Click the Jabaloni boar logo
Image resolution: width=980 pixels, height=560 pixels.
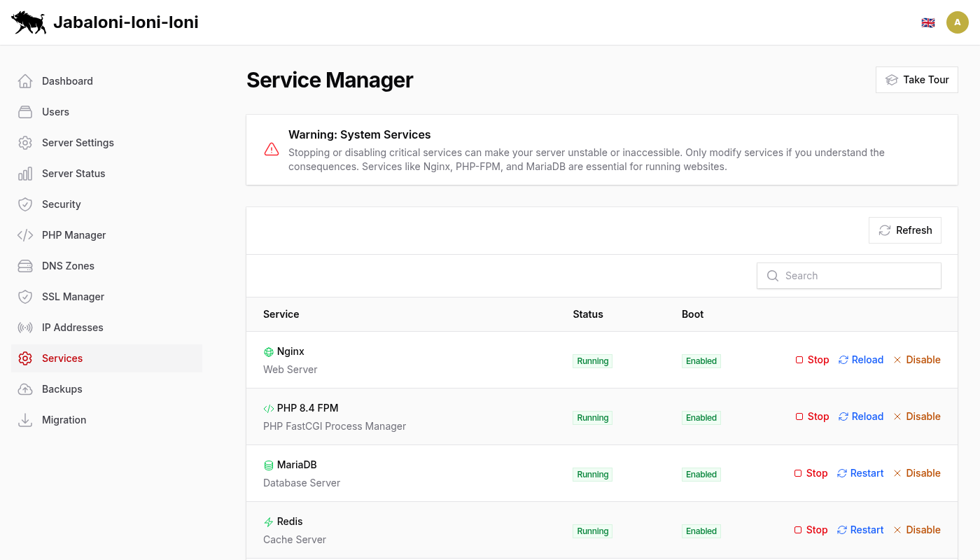pyautogui.click(x=29, y=22)
